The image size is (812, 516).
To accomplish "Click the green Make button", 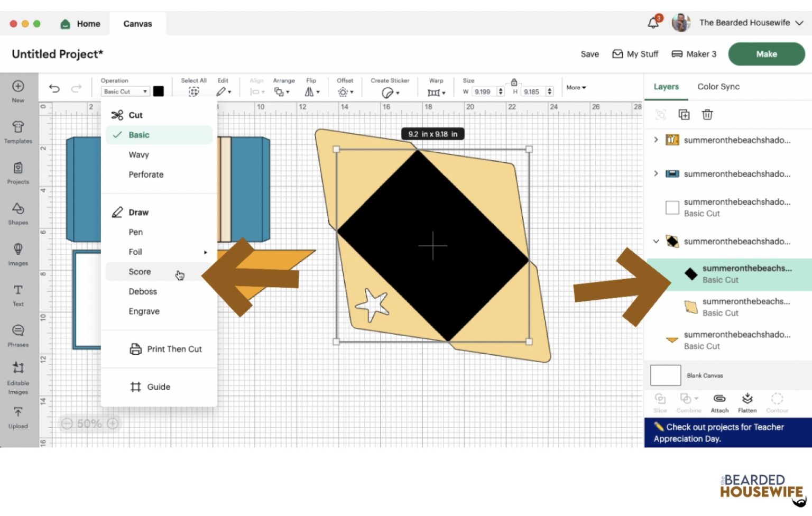I will tap(766, 54).
